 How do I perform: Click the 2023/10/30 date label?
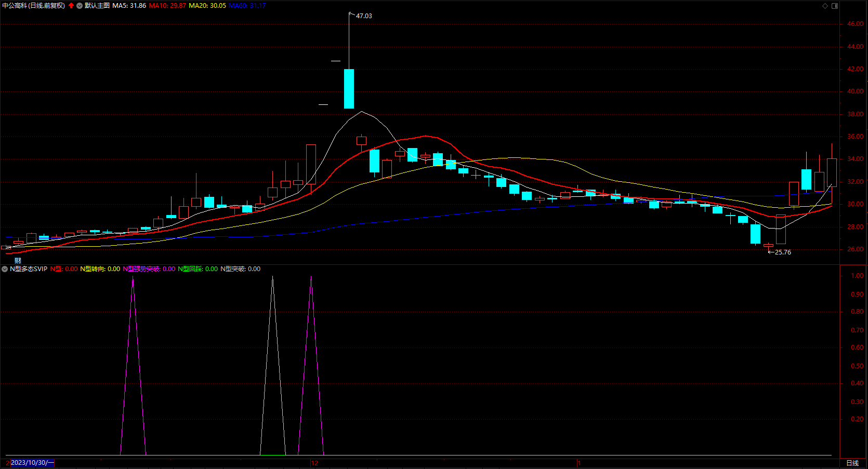[32, 463]
